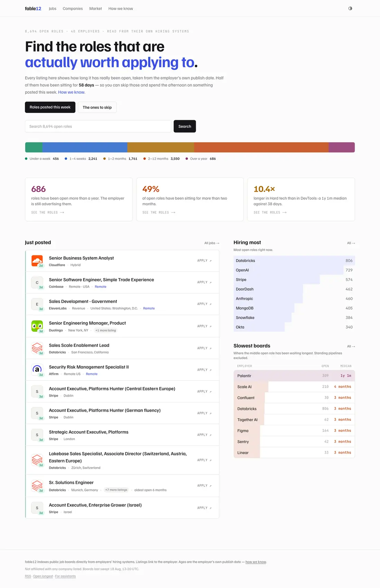Open the footer how we know link
The image size is (380, 588).
click(x=256, y=562)
